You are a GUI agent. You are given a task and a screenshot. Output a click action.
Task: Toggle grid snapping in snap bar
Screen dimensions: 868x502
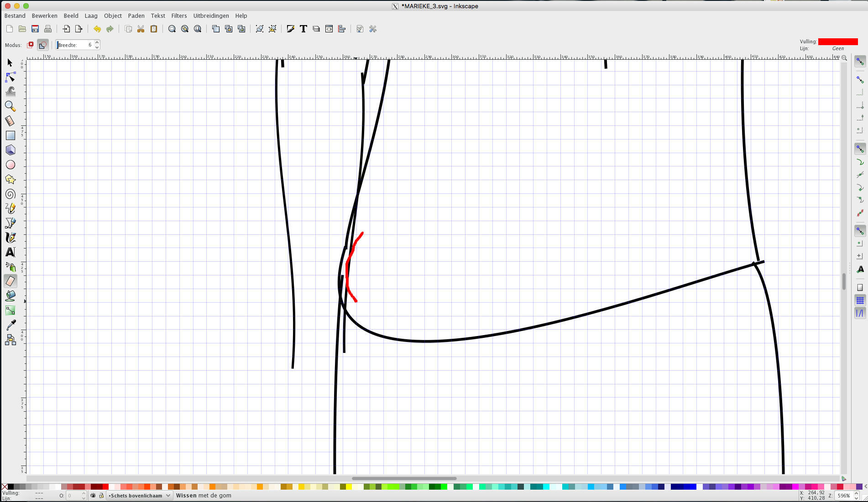coord(860,300)
